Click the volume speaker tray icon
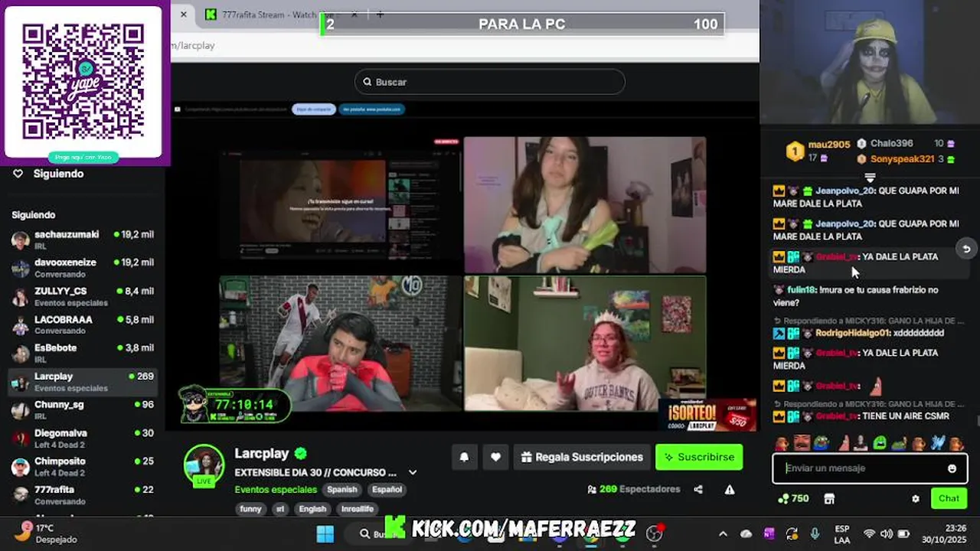Image resolution: width=980 pixels, height=551 pixels. [886, 533]
